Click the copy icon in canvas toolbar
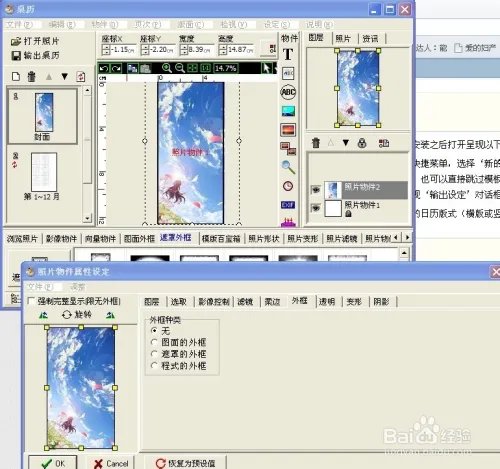Viewport: 500px width, 469px height. tap(132, 68)
